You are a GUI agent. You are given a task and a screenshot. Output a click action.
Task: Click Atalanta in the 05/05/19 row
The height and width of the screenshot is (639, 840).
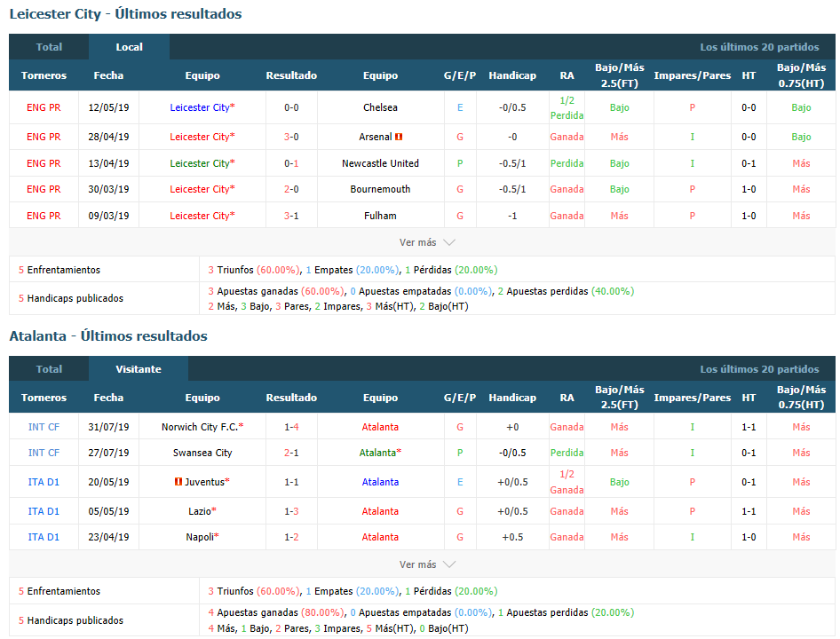(380, 511)
